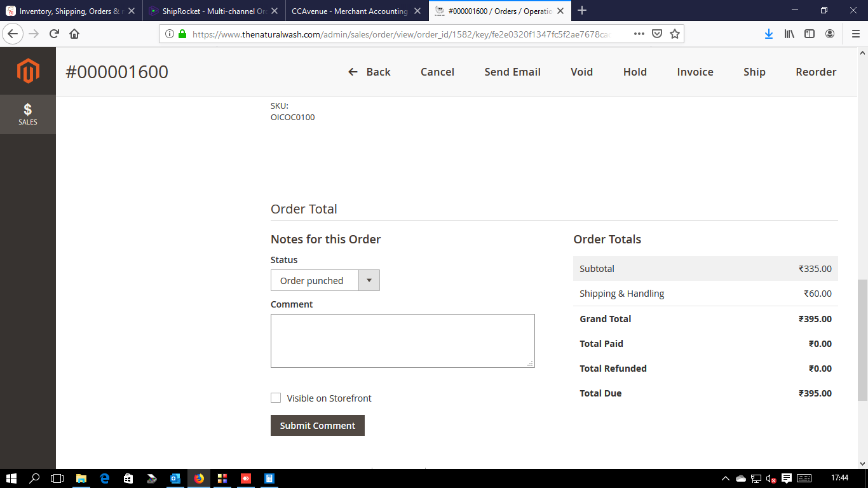Screen dimensions: 868x488
Task: Open the touch keyboard from the tray
Action: (804, 478)
